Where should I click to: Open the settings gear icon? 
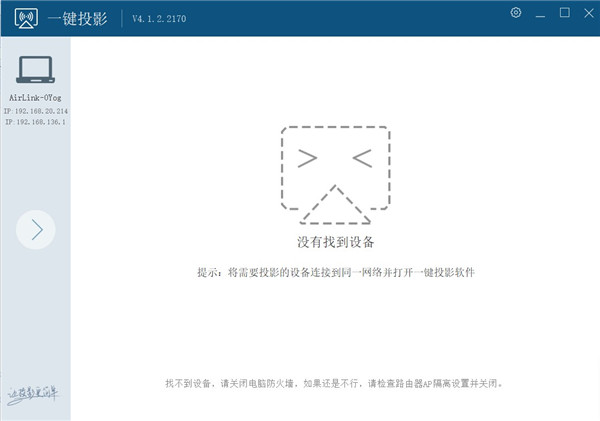(515, 13)
